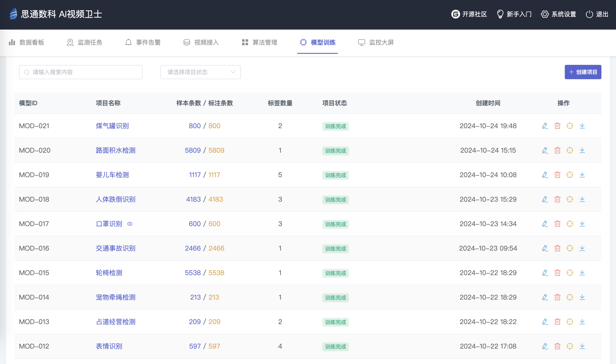616x364 pixels.
Task: Open the 交通事故识别 project link
Action: pyautogui.click(x=115, y=248)
